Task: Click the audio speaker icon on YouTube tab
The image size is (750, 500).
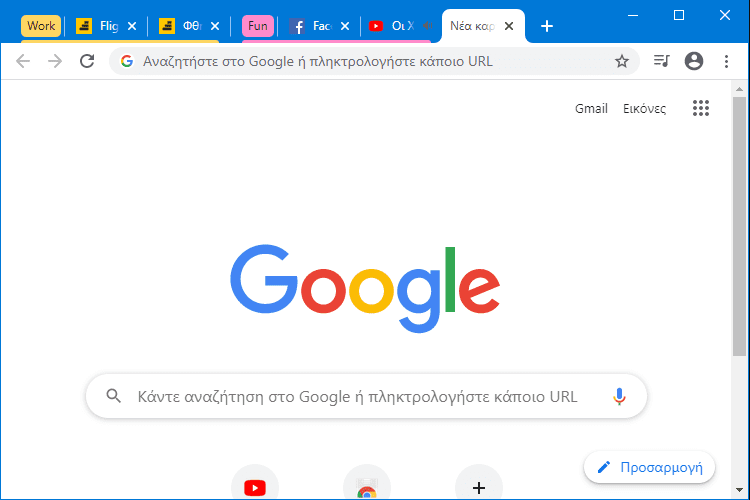Action: point(428,26)
